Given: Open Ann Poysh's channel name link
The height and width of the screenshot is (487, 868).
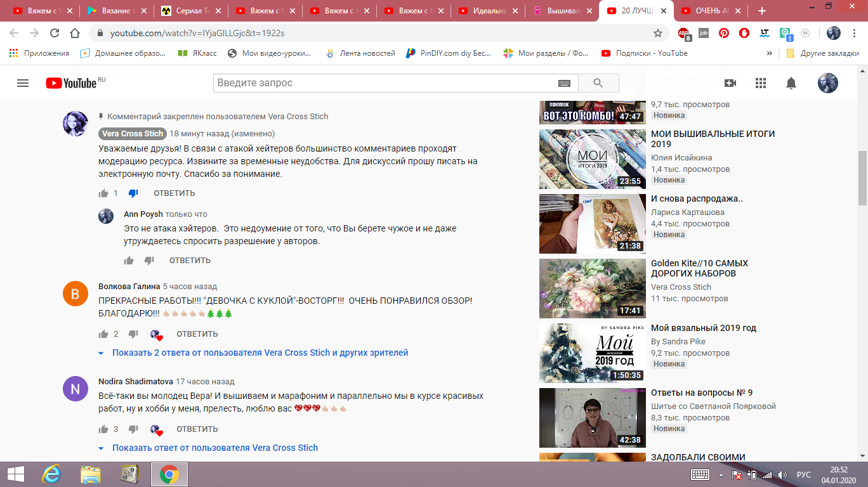Looking at the screenshot, I should point(143,214).
